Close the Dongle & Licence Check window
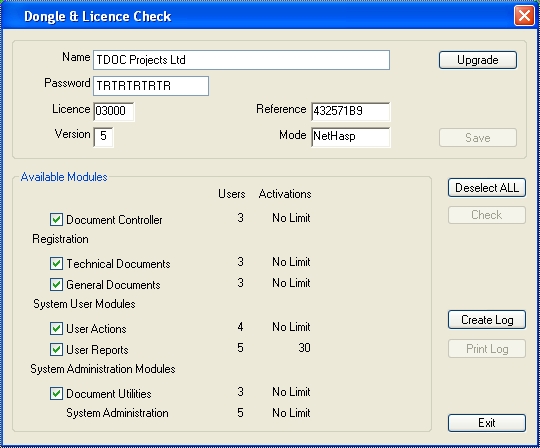This screenshot has width=540, height=448. pyautogui.click(x=524, y=15)
